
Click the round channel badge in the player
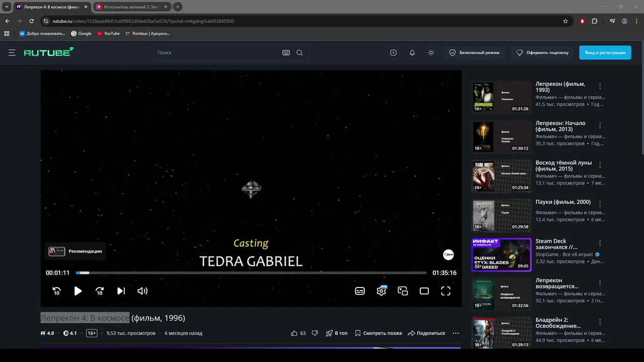coord(448,255)
